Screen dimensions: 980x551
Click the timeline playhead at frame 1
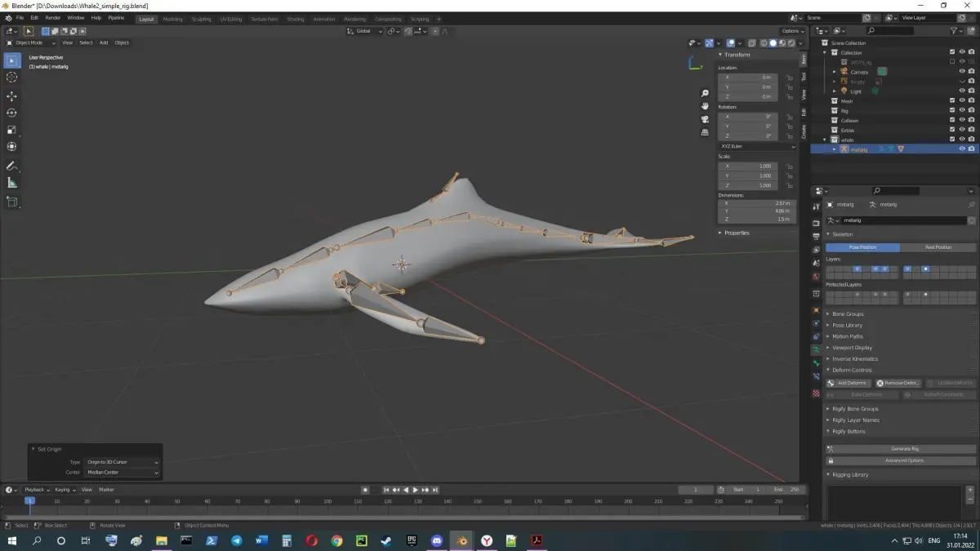click(x=29, y=500)
